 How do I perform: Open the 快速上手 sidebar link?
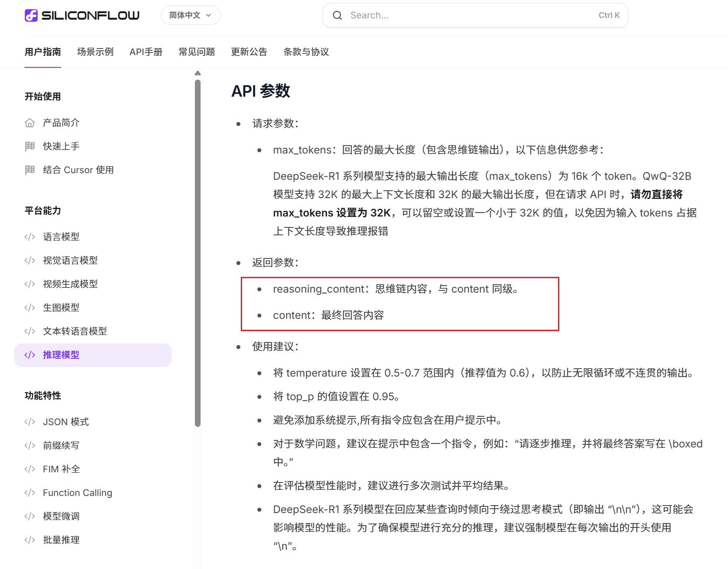coord(61,147)
